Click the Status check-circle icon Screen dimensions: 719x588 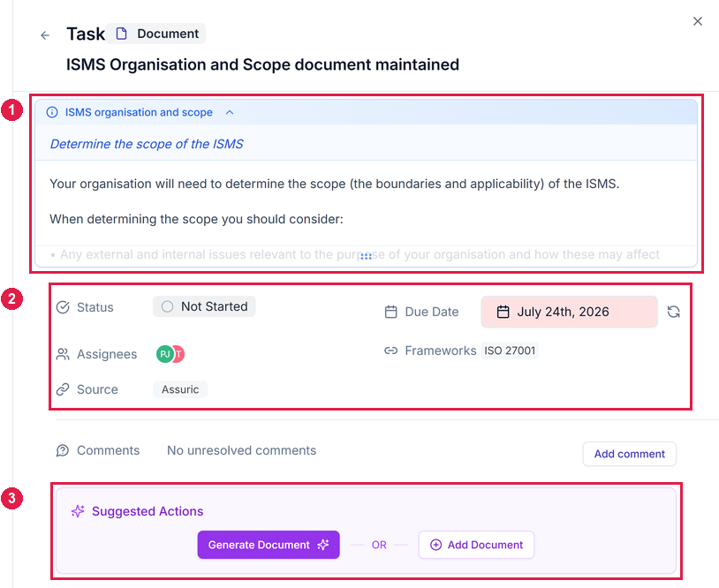tap(63, 307)
